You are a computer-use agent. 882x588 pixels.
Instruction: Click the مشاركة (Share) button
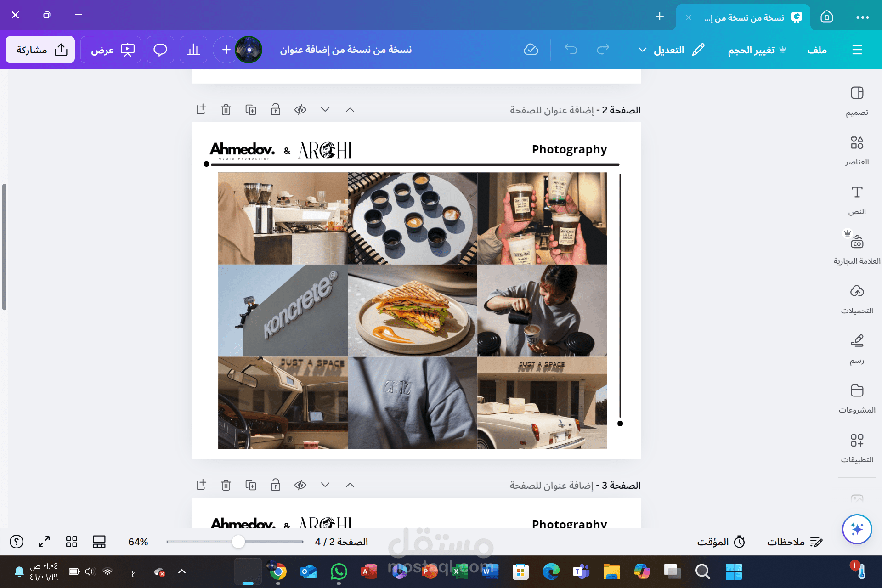click(40, 50)
